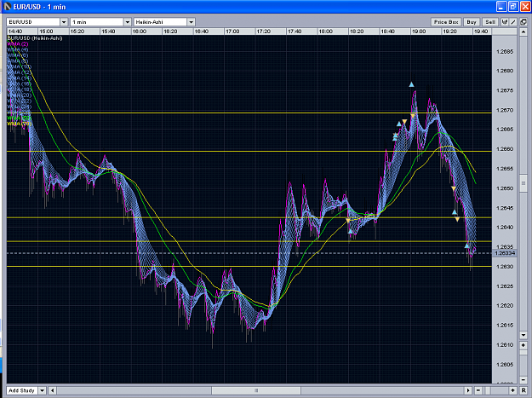
Task: Open the Heikin-Ashi chart type dropdown arrow
Action: pyautogui.click(x=191, y=22)
